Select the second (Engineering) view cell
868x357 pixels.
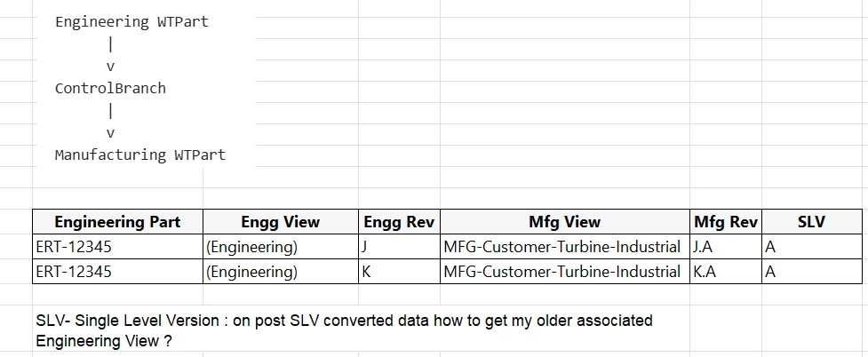pyautogui.click(x=281, y=271)
